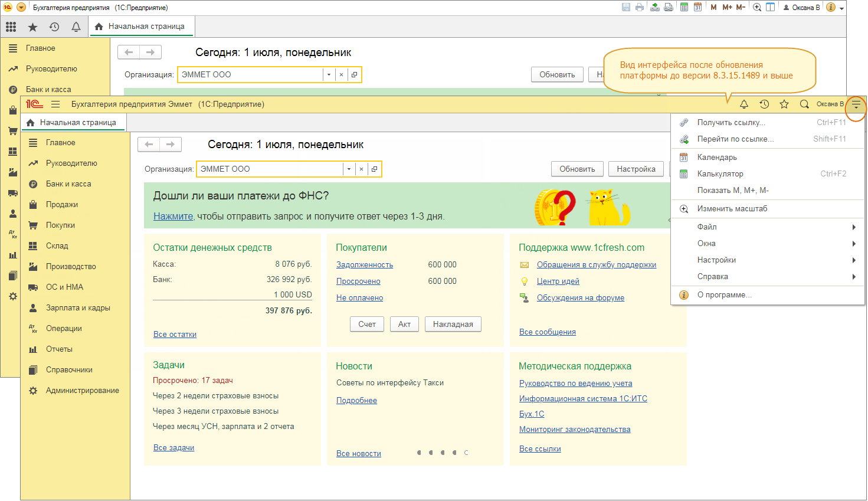Open the organization dropdown arrow in the back window

(329, 75)
